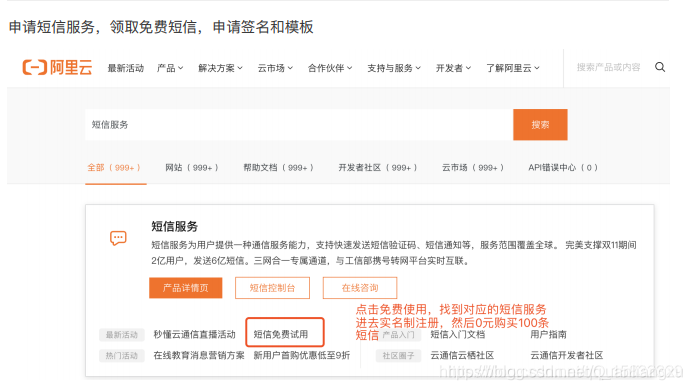The height and width of the screenshot is (390, 692).
Task: Click the 产品详情页 button
Action: [185, 288]
